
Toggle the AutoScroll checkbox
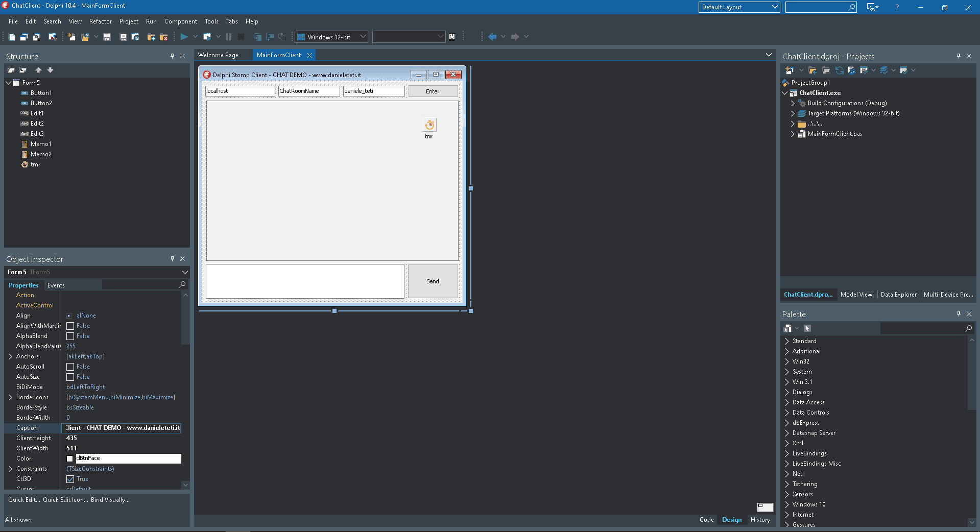tap(70, 367)
